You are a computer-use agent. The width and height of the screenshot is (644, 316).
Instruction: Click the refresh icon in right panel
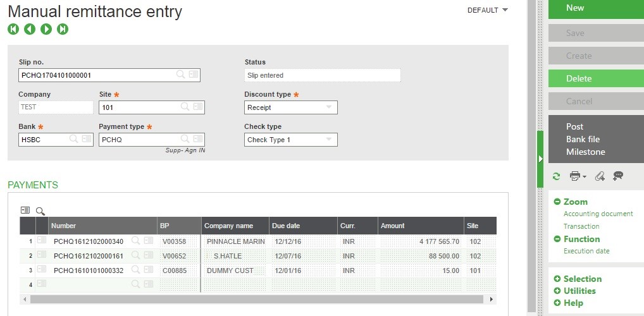tap(557, 176)
